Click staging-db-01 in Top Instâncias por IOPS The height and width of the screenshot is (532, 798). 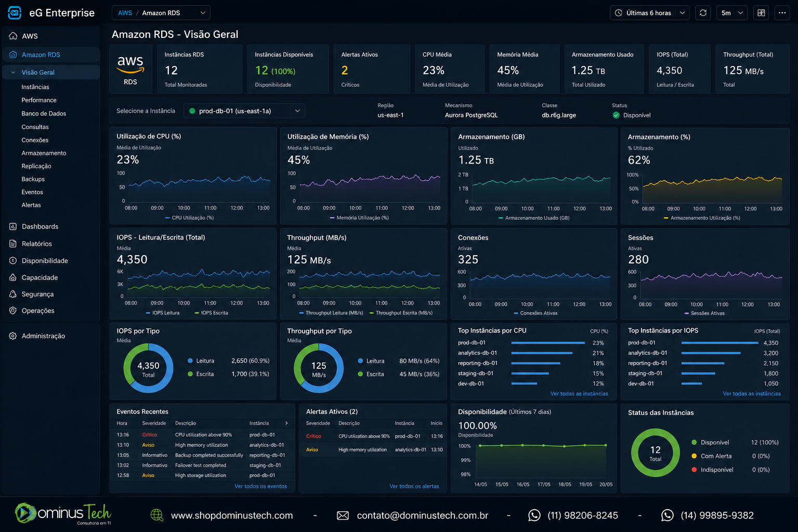click(x=645, y=374)
